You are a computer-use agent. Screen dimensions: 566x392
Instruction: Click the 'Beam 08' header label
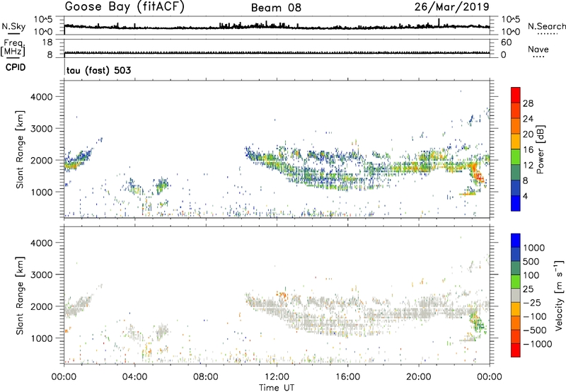(276, 8)
